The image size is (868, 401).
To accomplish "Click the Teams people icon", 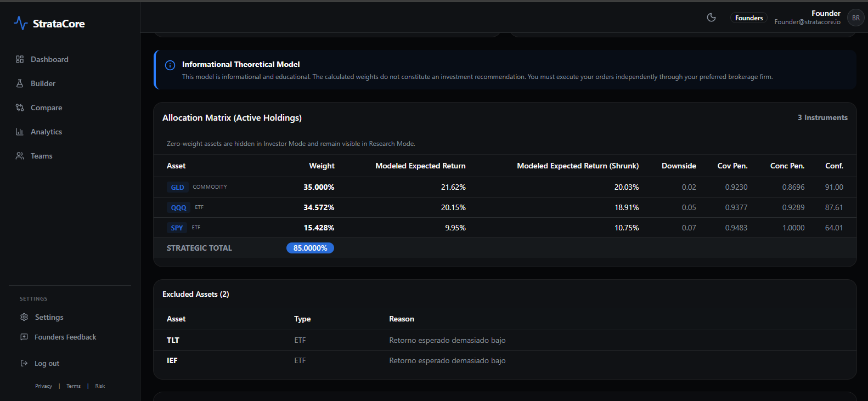I will click(20, 156).
